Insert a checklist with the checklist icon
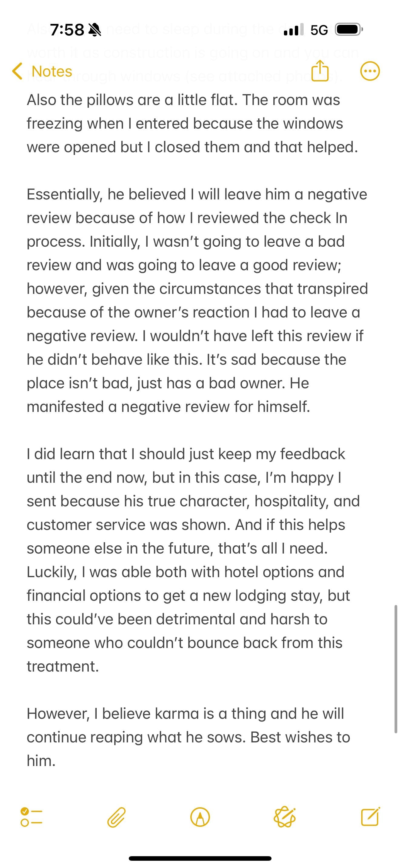Viewport: 400px width, 868px height. tap(32, 817)
